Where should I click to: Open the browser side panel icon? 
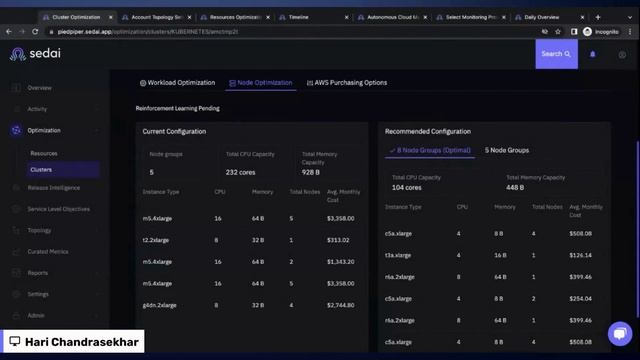(x=574, y=31)
